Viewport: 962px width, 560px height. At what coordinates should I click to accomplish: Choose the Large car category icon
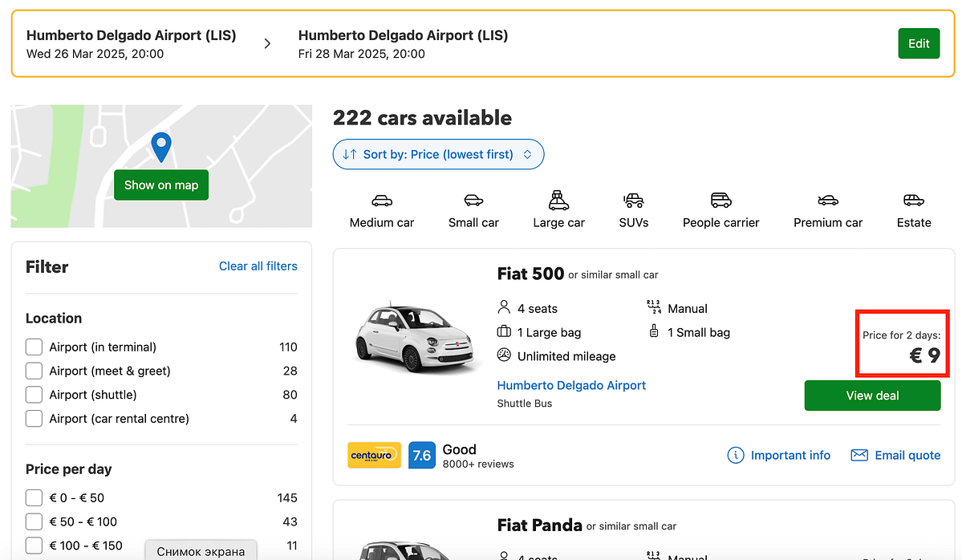pos(558,200)
